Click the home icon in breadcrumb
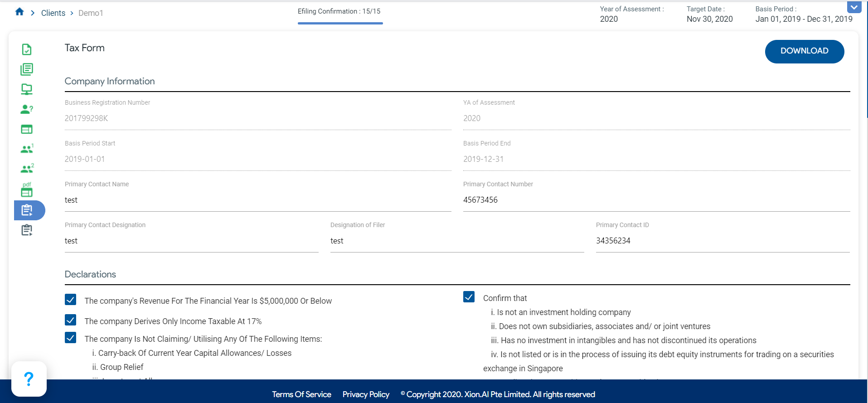 (x=19, y=12)
